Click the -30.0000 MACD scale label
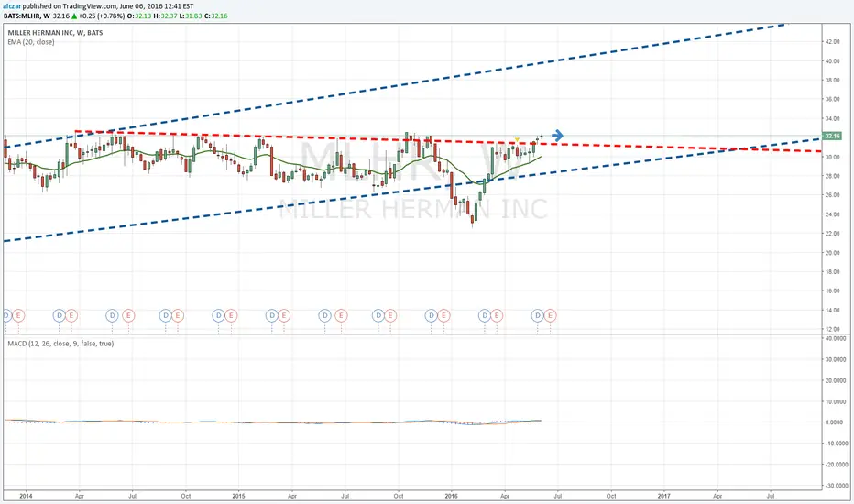Viewport: 854px width, 504px height. (837, 486)
